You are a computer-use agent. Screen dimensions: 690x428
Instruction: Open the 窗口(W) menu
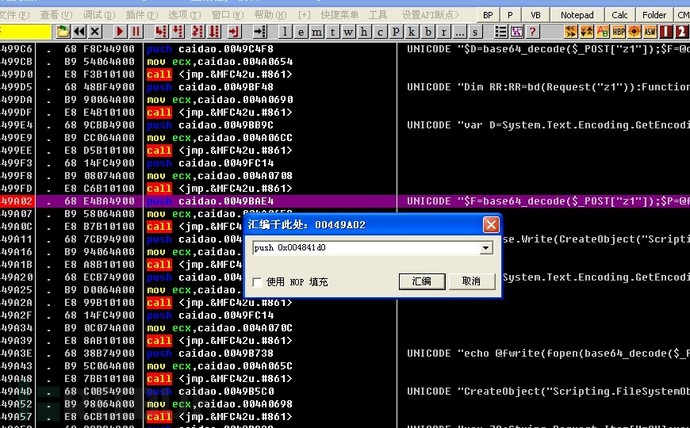[228, 15]
